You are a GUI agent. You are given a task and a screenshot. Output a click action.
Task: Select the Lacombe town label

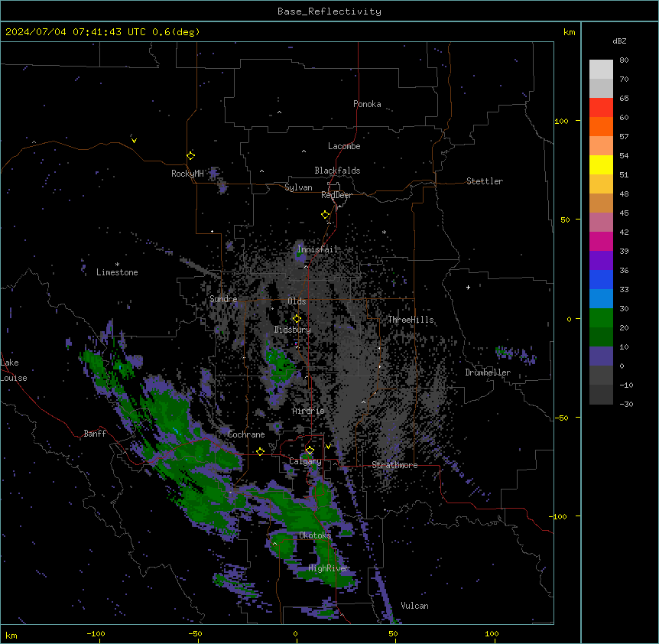[344, 146]
